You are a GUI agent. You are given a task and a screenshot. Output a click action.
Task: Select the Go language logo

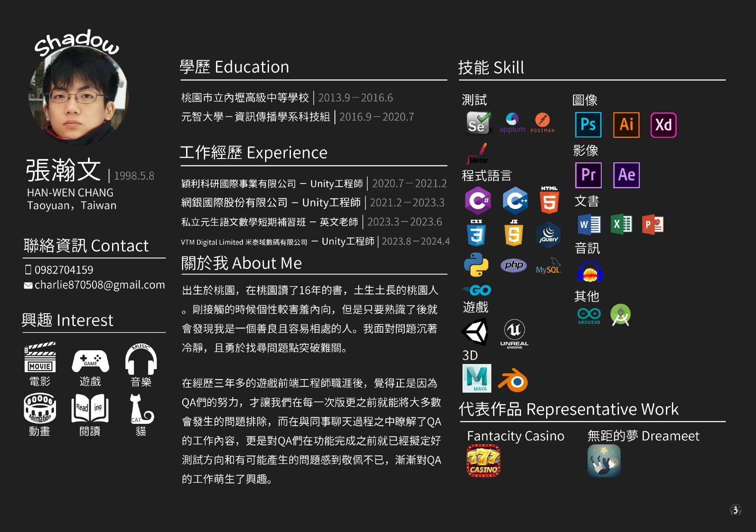477,290
